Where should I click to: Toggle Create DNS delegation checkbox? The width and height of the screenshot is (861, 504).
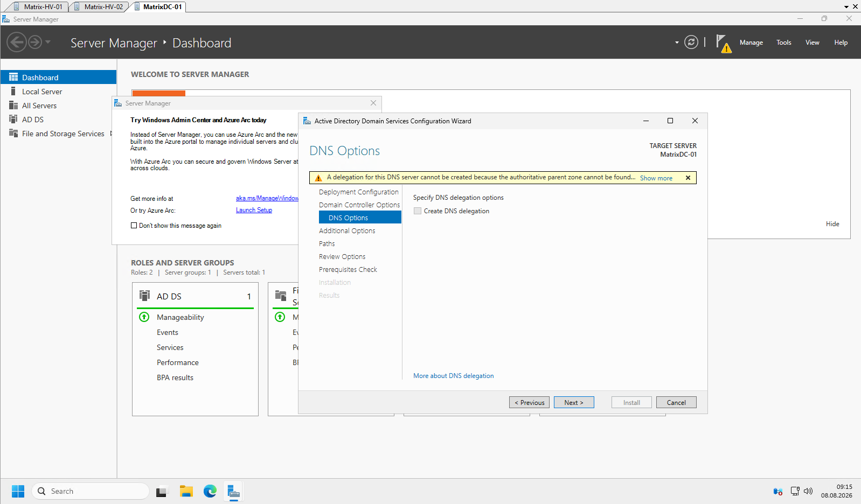tap(418, 211)
